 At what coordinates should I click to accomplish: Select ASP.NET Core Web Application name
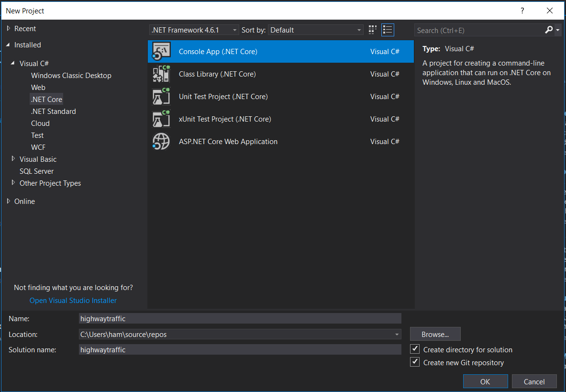point(228,141)
